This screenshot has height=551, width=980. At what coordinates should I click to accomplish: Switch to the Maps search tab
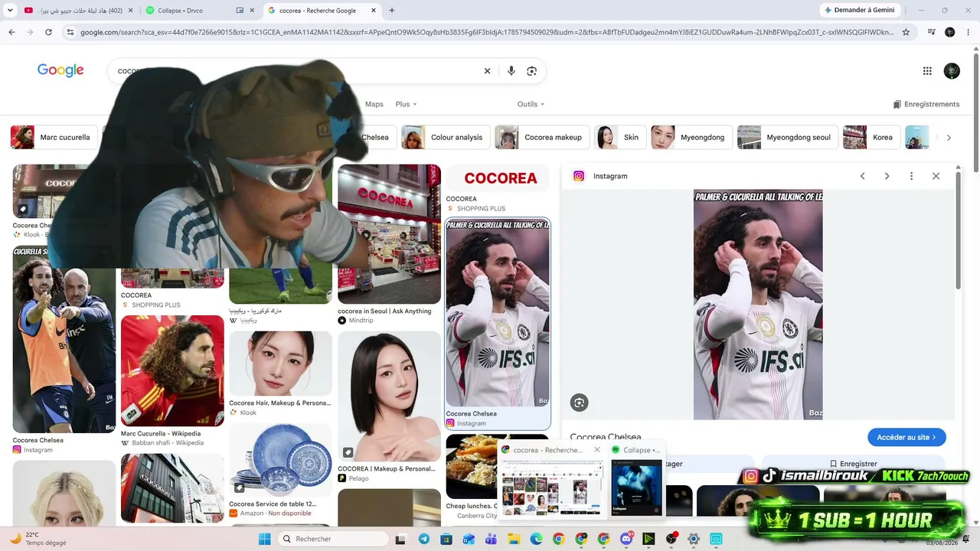tap(374, 104)
